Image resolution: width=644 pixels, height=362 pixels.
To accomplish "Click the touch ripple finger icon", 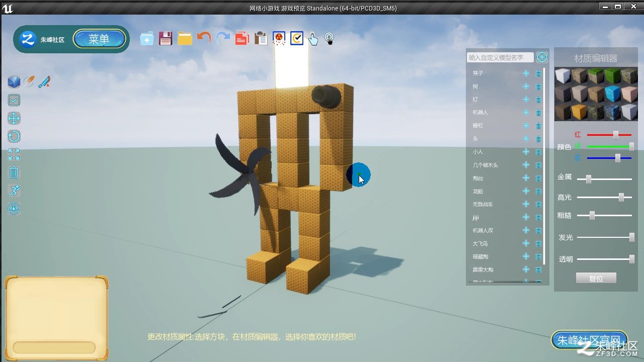I will coord(330,39).
